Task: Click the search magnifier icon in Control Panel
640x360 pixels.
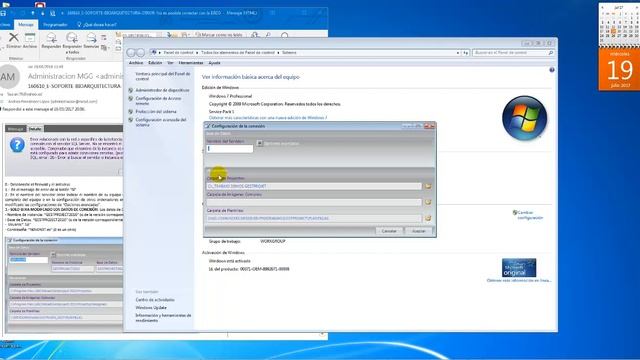Action: pyautogui.click(x=551, y=53)
